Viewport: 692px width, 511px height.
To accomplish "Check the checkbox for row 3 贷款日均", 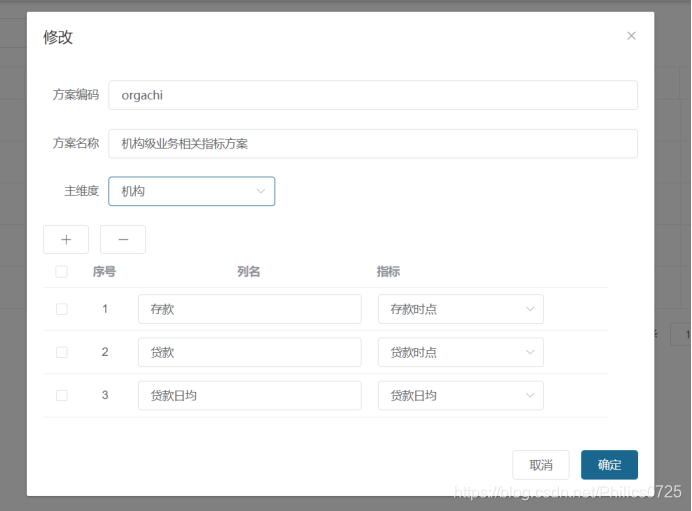I will click(61, 395).
